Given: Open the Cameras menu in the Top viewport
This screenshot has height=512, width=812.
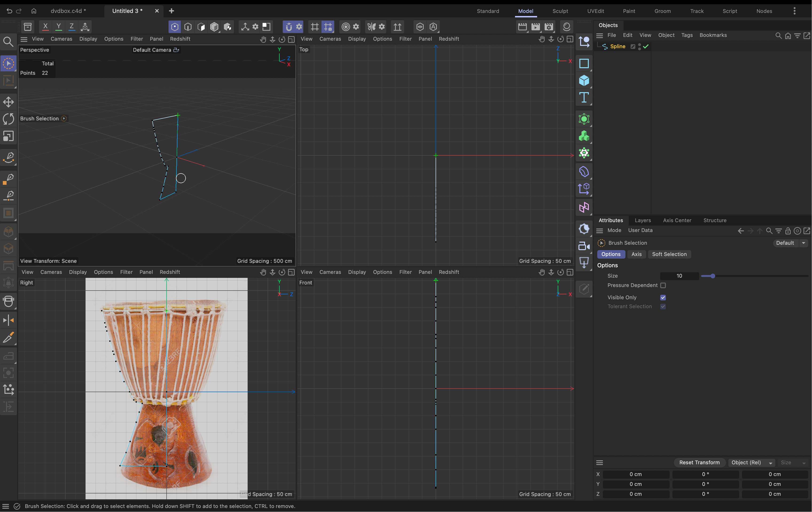Looking at the screenshot, I should coord(330,39).
